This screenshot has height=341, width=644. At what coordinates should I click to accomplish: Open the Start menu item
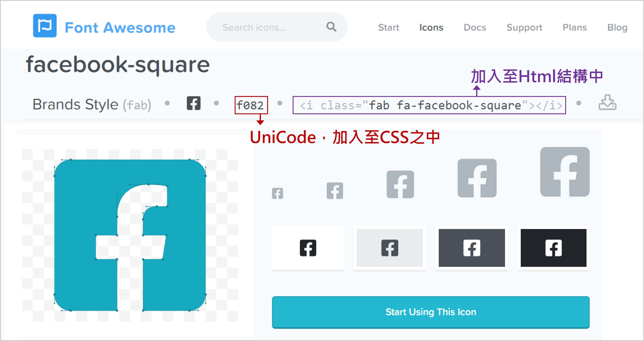pyautogui.click(x=388, y=27)
